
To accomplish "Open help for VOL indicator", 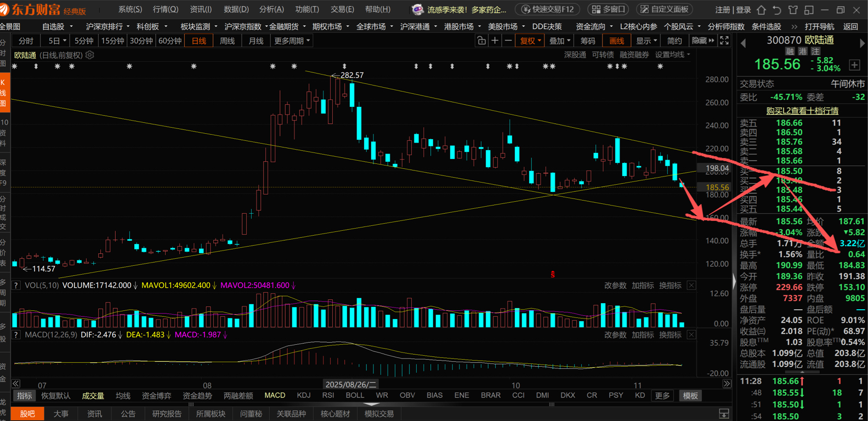I will click(16, 286).
